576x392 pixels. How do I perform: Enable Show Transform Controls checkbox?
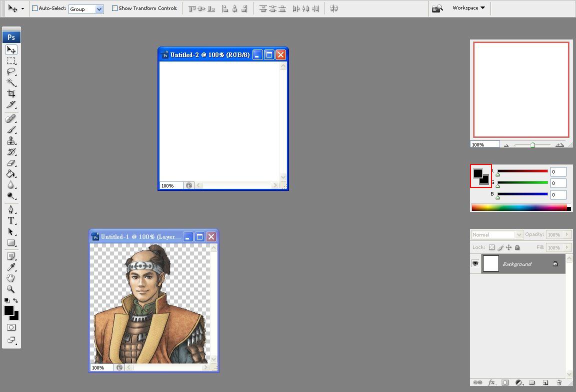(114, 8)
